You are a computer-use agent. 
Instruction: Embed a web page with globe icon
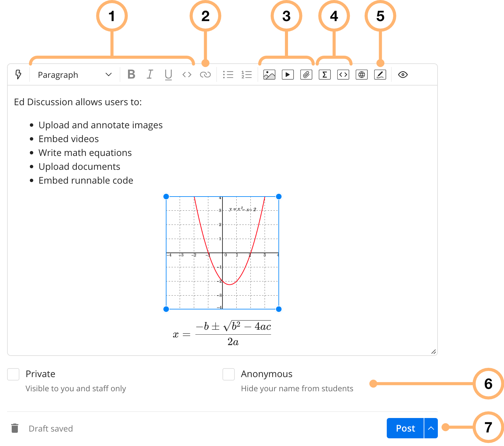pos(362,74)
